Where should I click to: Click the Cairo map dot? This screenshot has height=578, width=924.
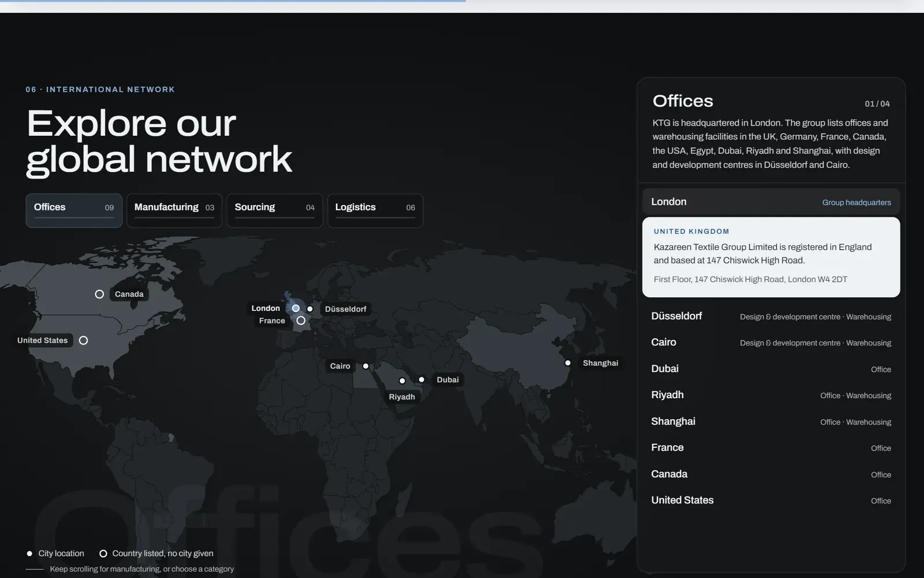tap(366, 366)
